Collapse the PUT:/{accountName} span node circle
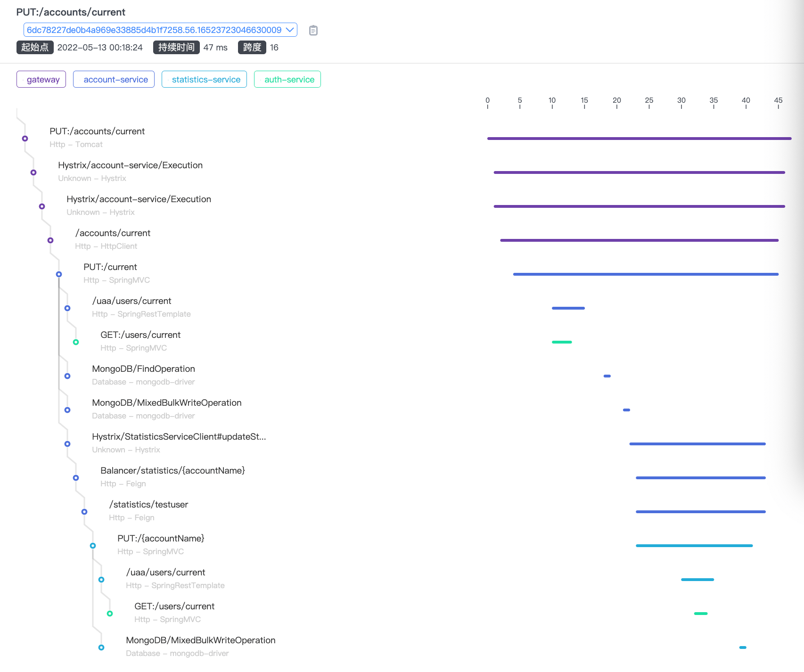 tap(93, 546)
